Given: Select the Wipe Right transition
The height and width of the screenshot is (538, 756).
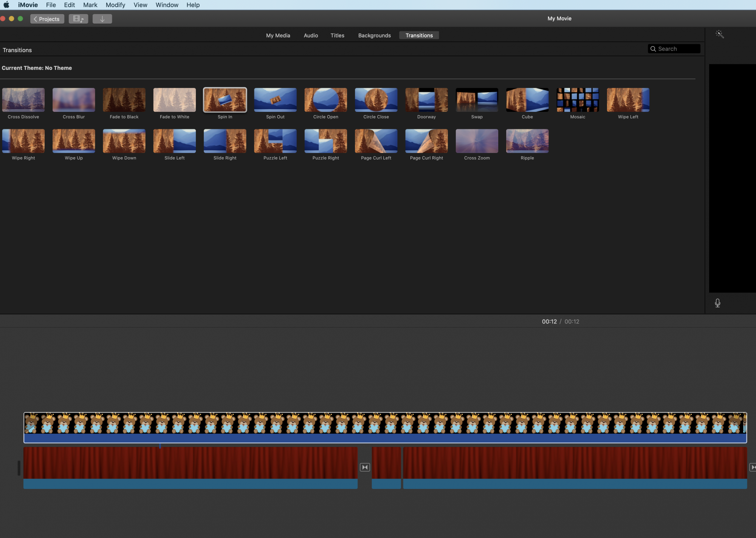Looking at the screenshot, I should (x=23, y=141).
